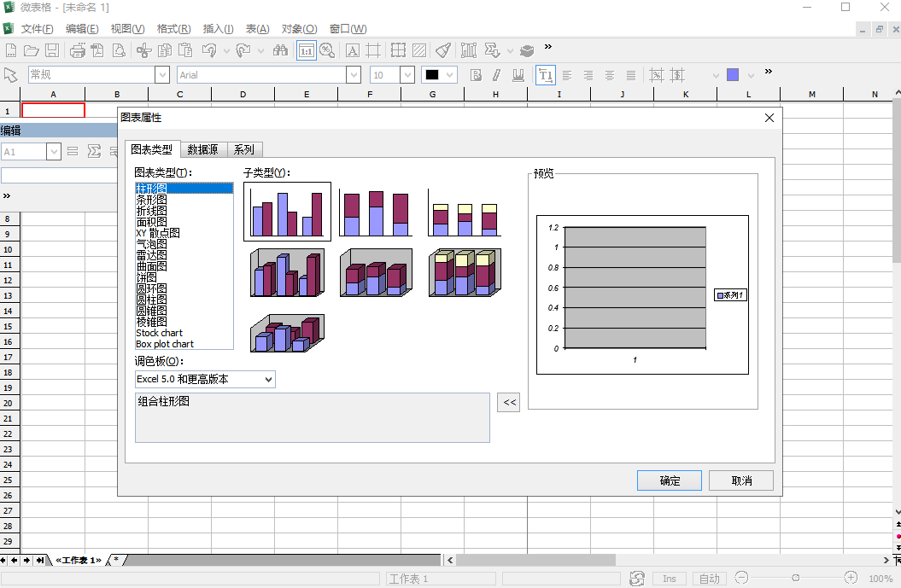Screen dimensions: 901x588
Task: Open the Find and Replace tool
Action: click(x=280, y=49)
